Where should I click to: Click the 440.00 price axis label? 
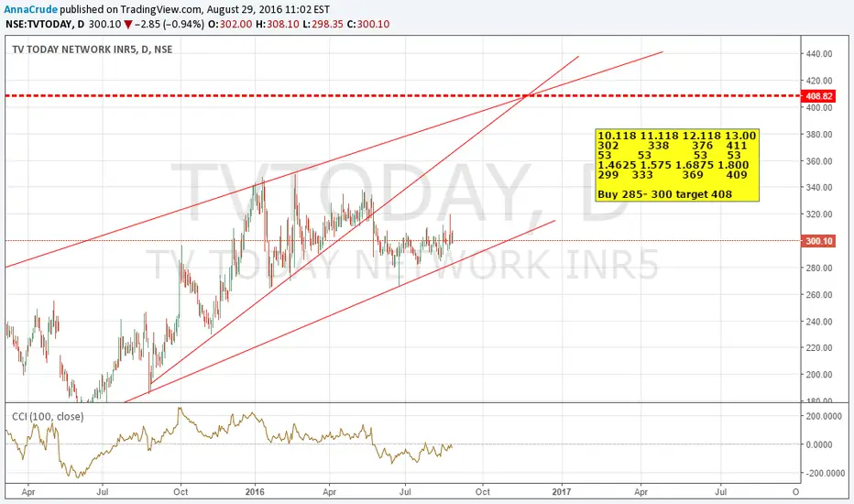click(x=818, y=53)
